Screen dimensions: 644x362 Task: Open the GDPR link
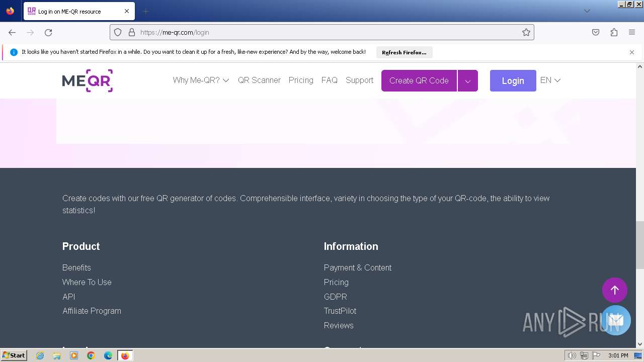(336, 297)
